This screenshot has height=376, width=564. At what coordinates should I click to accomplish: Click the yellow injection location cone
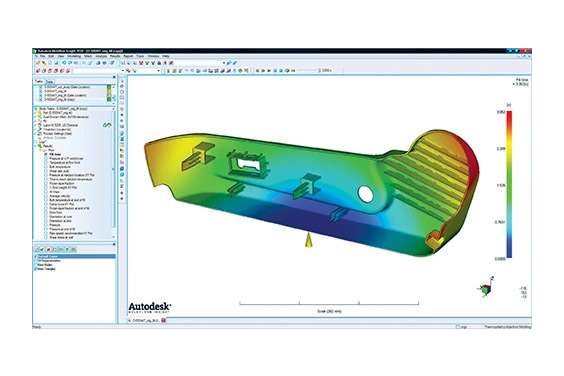pyautogui.click(x=308, y=240)
